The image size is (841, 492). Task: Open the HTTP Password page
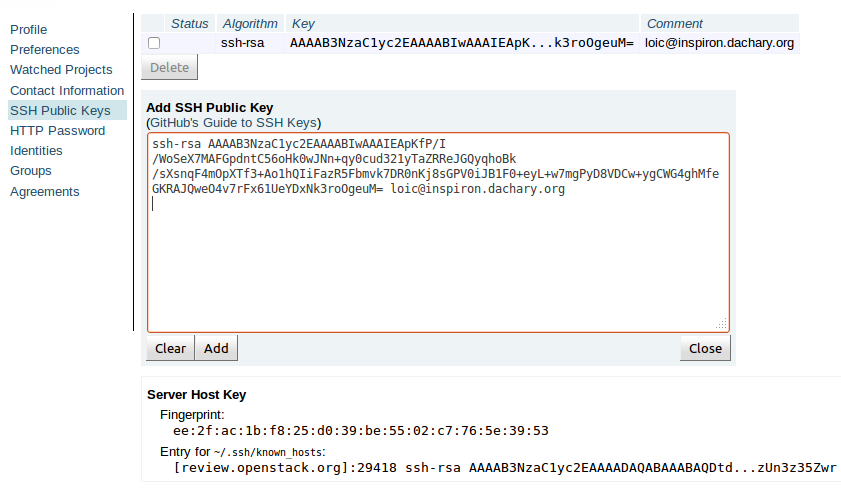[57, 130]
